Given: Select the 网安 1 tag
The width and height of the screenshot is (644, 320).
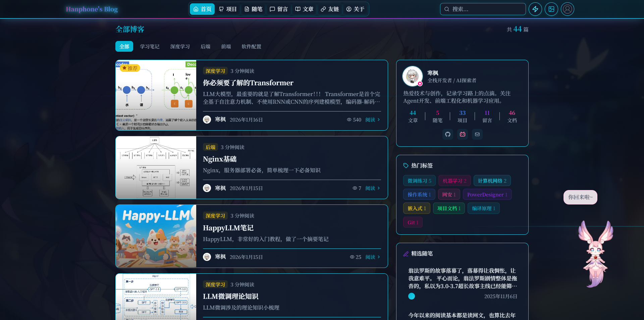Looking at the screenshot, I should (x=449, y=194).
